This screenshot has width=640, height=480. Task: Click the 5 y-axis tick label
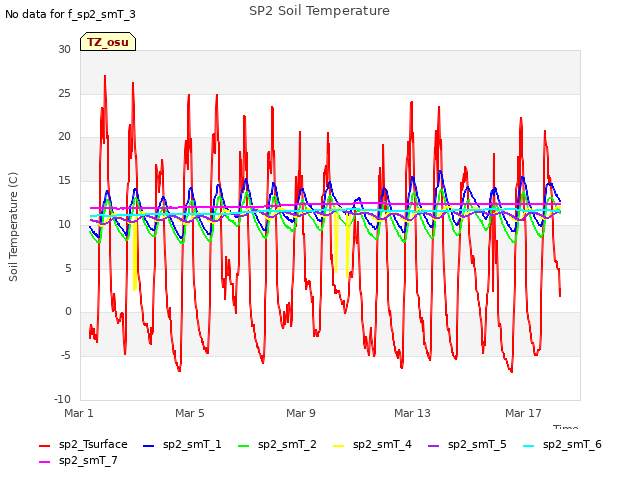(68, 269)
